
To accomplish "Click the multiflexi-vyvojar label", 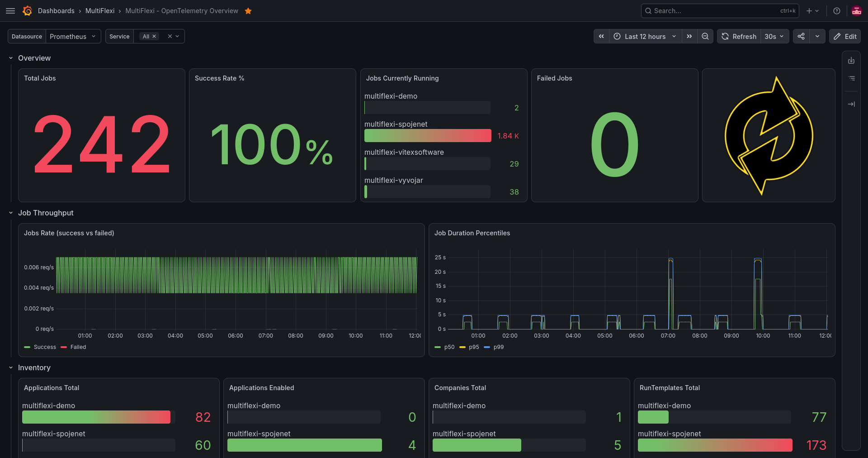I will coord(394,180).
